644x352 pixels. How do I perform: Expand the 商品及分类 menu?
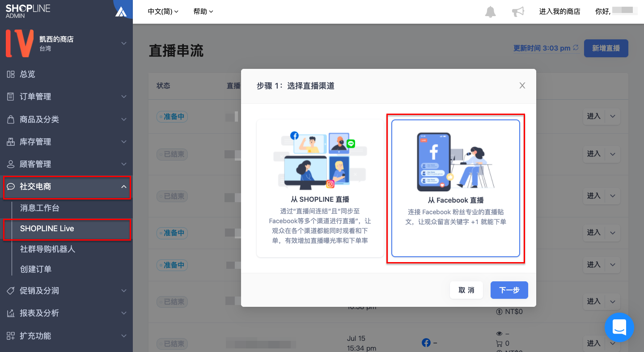[x=124, y=119]
